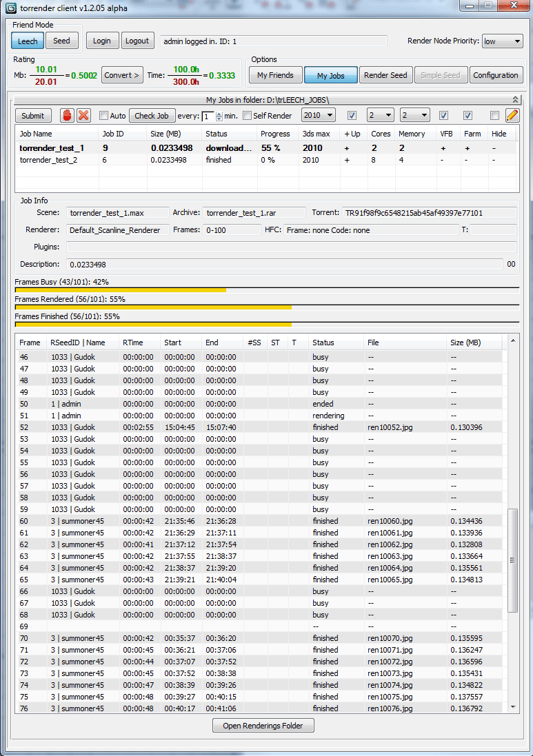The height and width of the screenshot is (756, 533).
Task: Open the Cores count dropdown
Action: [x=380, y=115]
